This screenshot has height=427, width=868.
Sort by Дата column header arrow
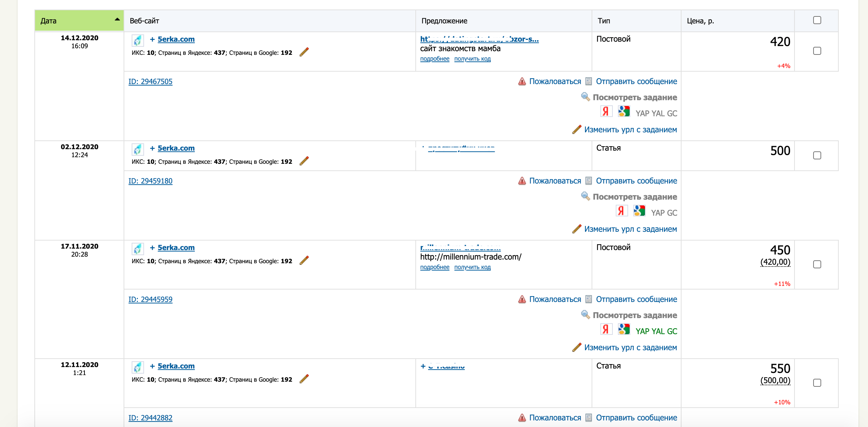pos(117,19)
